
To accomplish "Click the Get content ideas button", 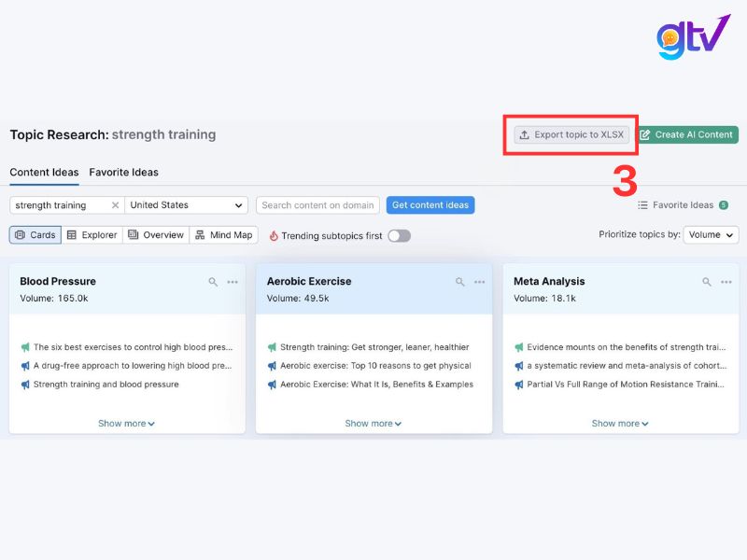I will [430, 205].
